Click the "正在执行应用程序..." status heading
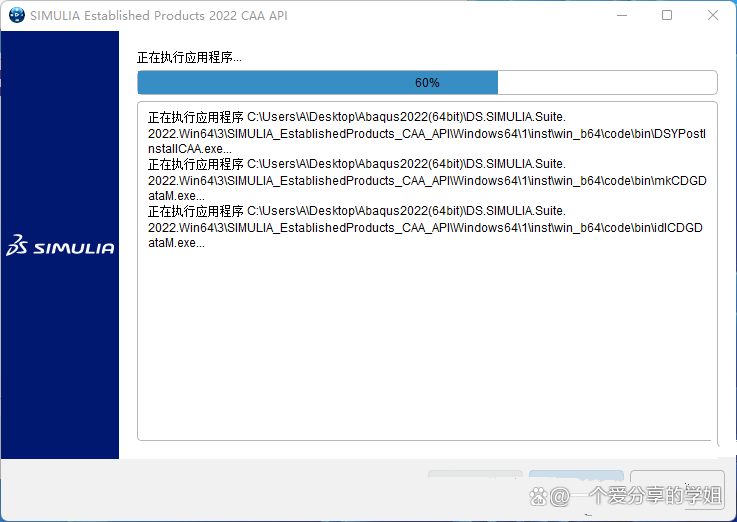 coord(189,57)
